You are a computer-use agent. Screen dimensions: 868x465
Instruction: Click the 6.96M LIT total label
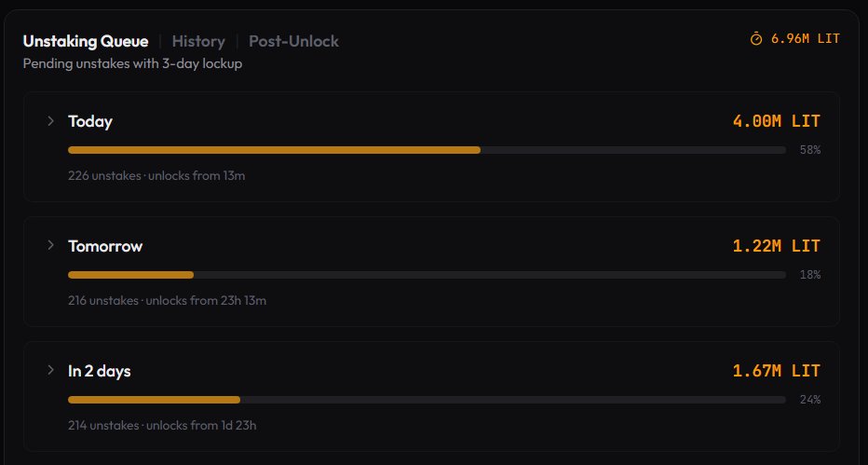[x=806, y=39]
